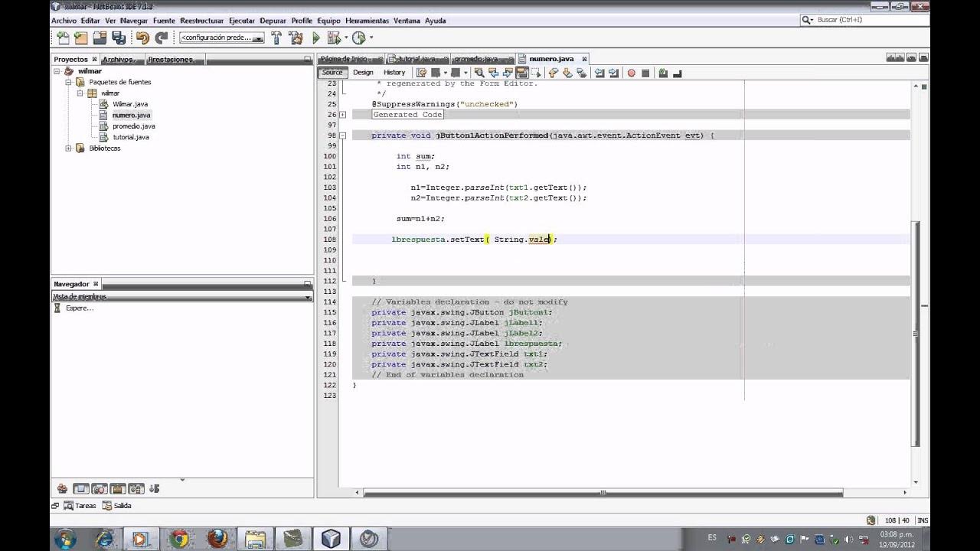This screenshot has width=980, height=551.
Task: Click the editor's horizontal scrollbar
Action: click(603, 493)
